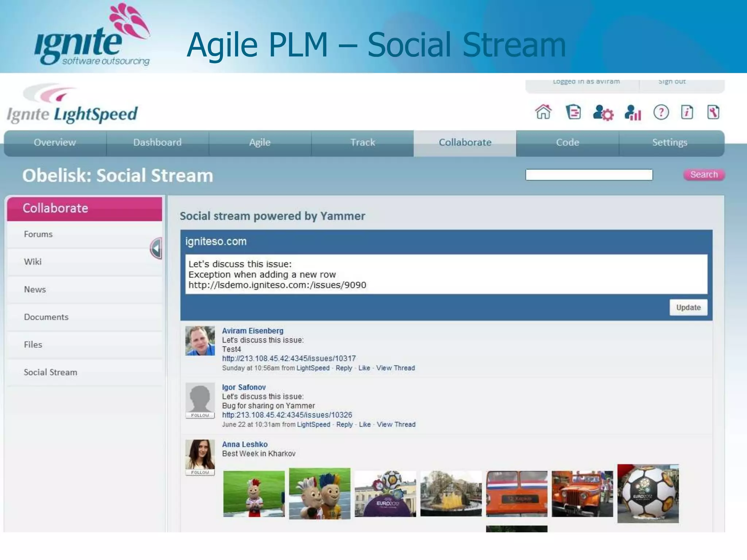747x560 pixels.
Task: Open the orange jeep photo
Action: pos(582,494)
